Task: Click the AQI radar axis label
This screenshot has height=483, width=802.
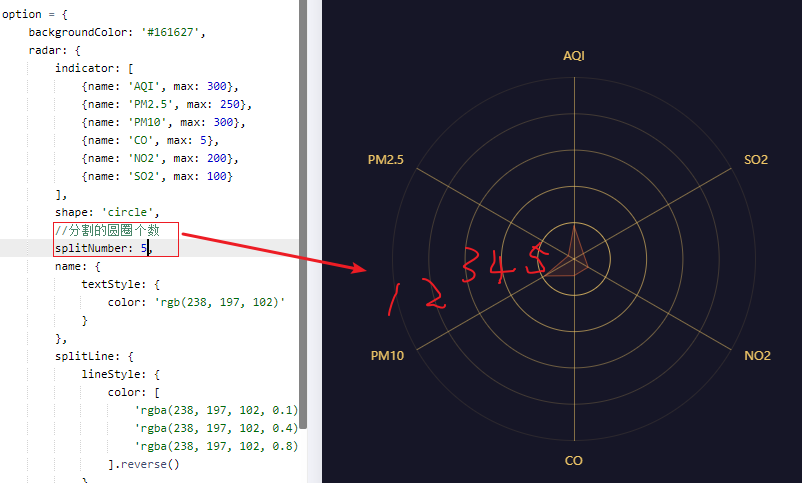Action: pos(573,56)
